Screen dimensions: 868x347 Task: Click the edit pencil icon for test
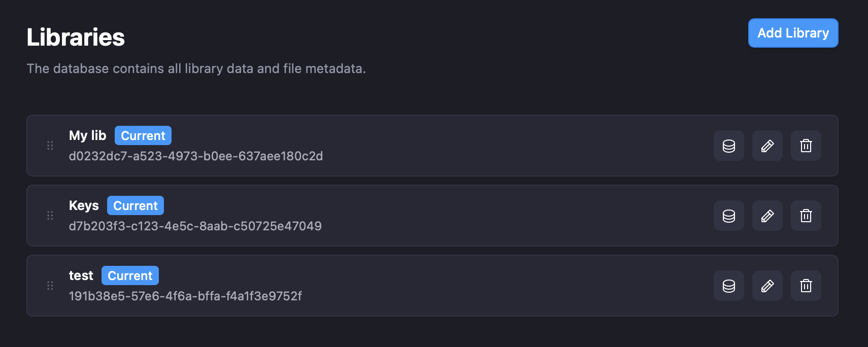[x=767, y=286]
